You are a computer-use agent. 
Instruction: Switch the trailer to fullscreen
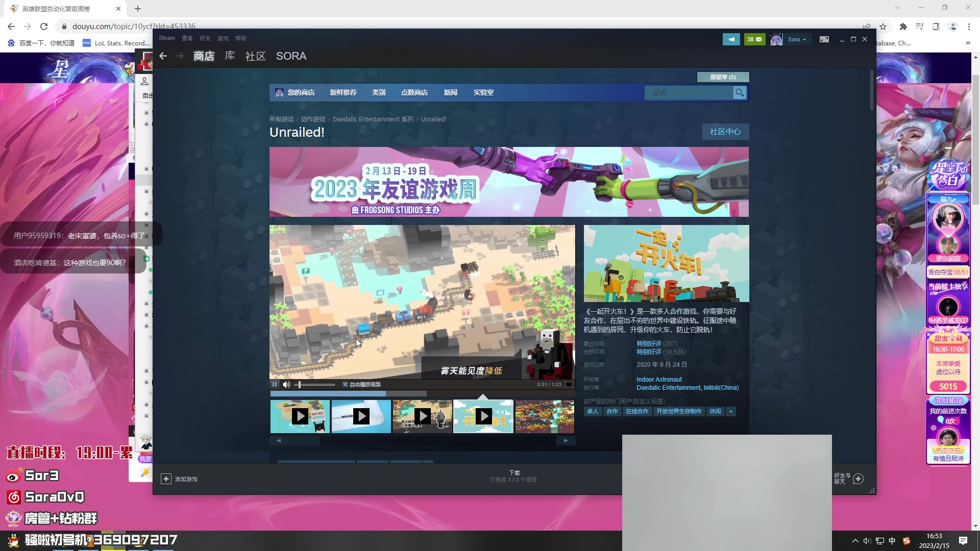[x=569, y=385]
